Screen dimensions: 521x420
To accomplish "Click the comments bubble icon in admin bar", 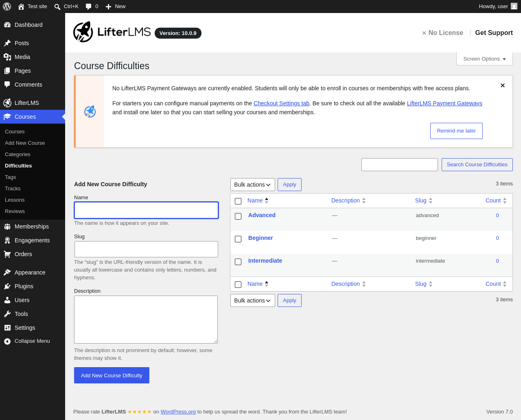I will coord(89,7).
